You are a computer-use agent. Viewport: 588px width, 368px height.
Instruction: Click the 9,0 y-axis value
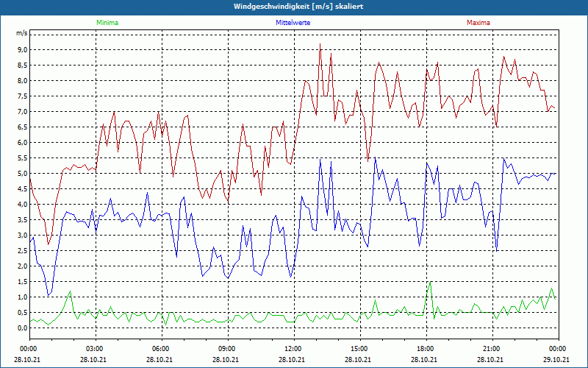point(22,50)
